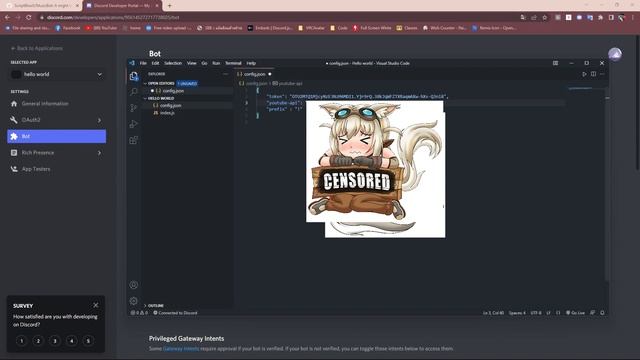
Task: Go back with browser back arrow
Action: [x=7, y=18]
